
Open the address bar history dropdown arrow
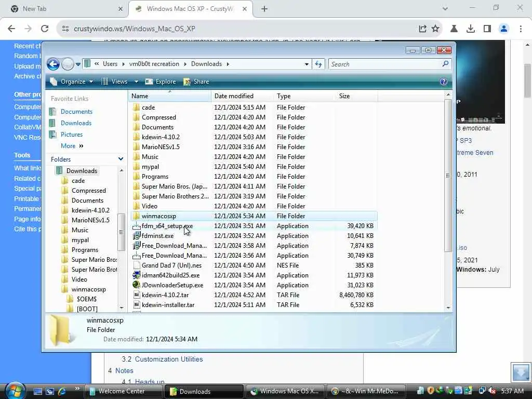(307, 64)
